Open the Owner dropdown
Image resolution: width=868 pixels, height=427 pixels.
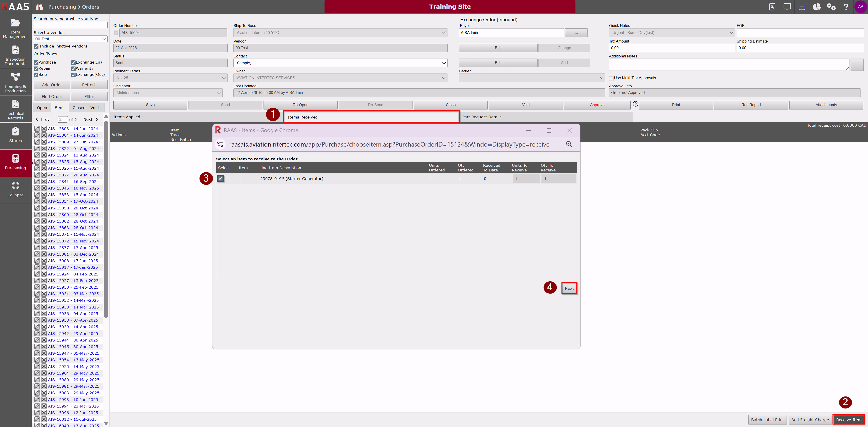340,78
